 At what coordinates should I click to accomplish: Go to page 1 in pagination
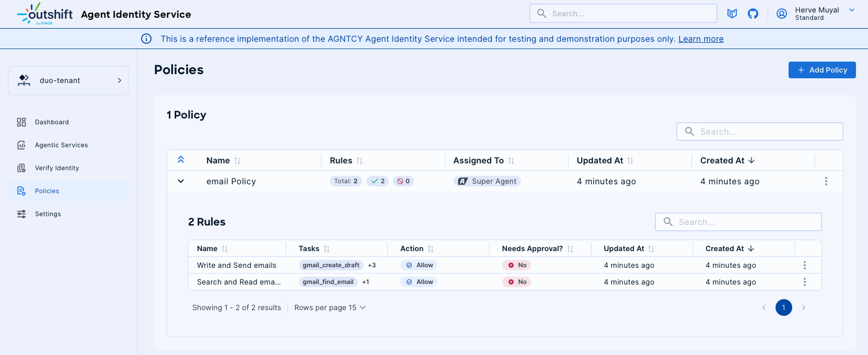point(784,307)
